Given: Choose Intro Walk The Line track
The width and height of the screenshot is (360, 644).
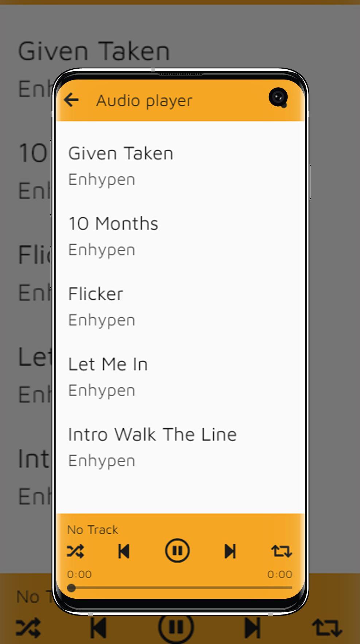Looking at the screenshot, I should 152,435.
